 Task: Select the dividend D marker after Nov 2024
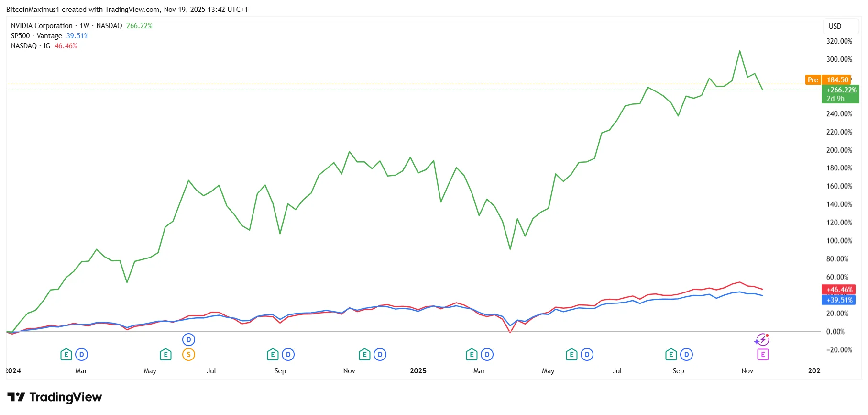380,355
